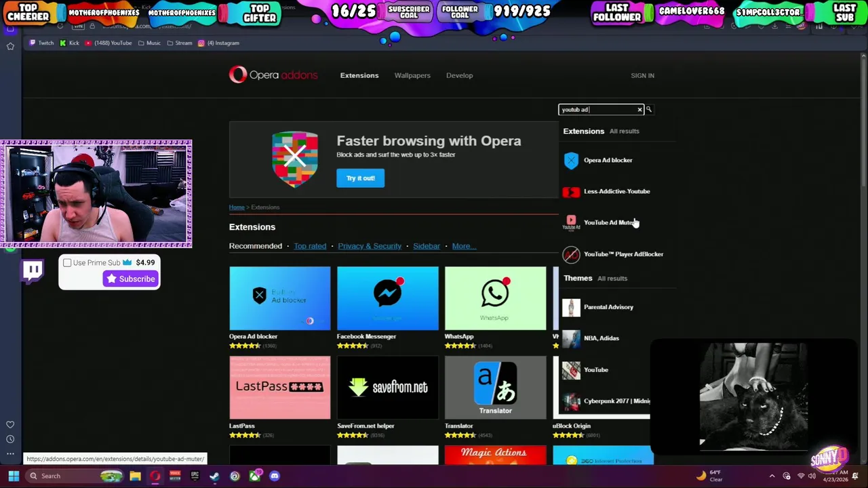The width and height of the screenshot is (868, 488).
Task: View All results for Extensions
Action: [624, 131]
